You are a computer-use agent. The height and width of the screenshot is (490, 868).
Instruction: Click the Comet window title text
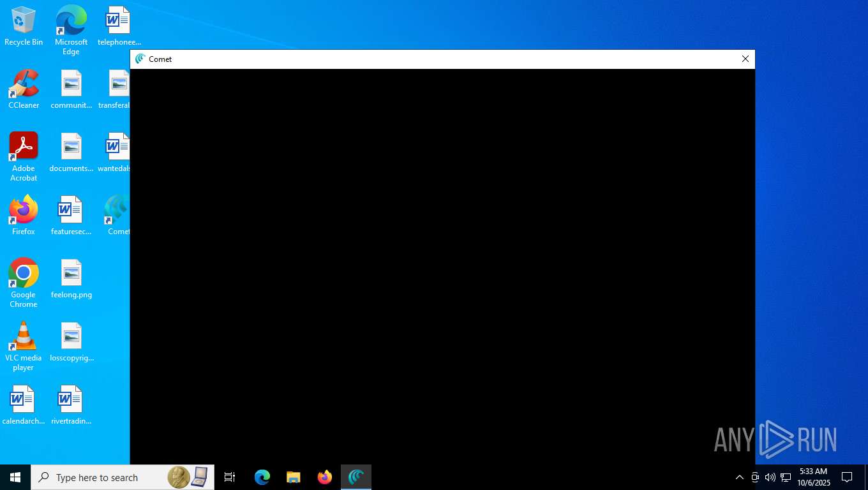pos(160,59)
